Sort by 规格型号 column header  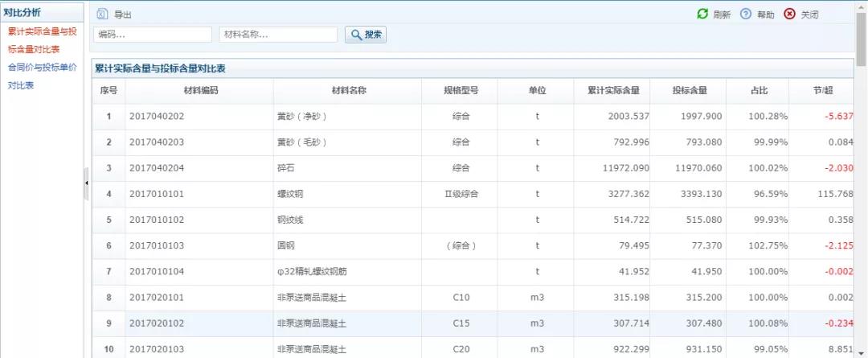(460, 91)
